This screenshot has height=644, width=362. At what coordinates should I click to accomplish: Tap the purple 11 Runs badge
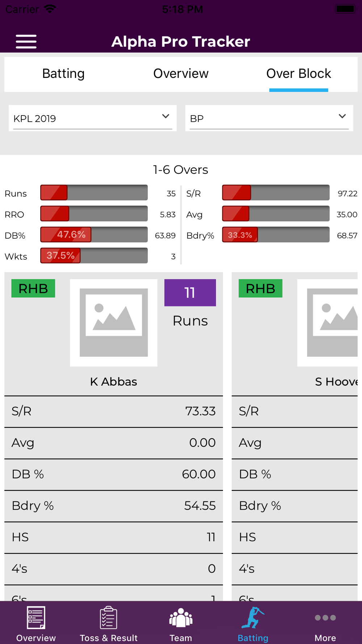tap(190, 293)
